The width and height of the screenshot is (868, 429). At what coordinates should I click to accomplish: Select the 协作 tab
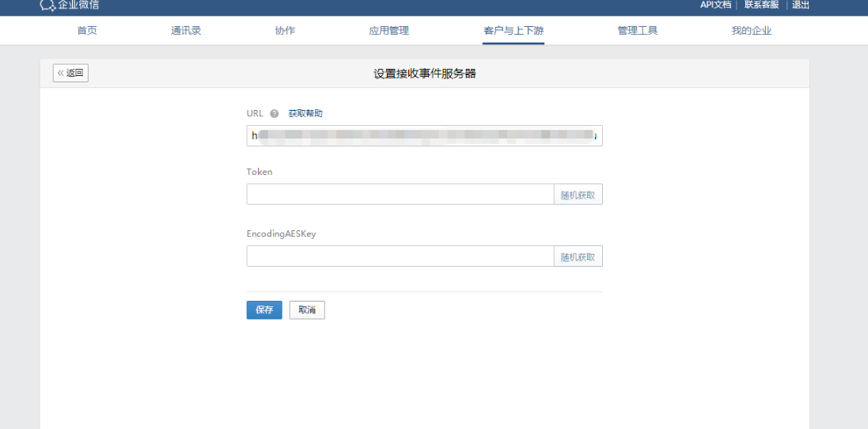coord(285,31)
